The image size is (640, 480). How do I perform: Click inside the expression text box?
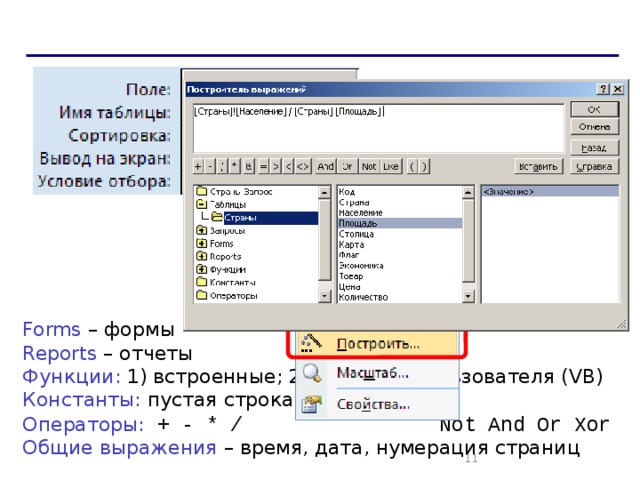378,128
